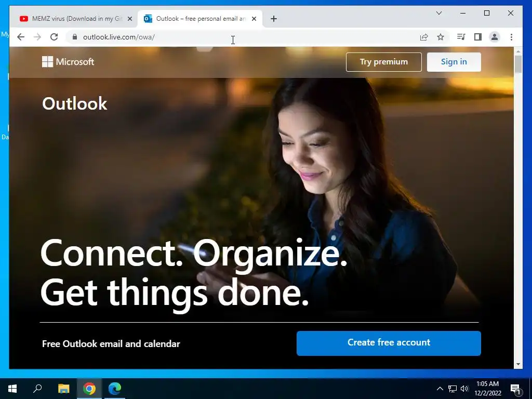Open the media control icon in toolbar
The image size is (532, 399).
click(461, 37)
